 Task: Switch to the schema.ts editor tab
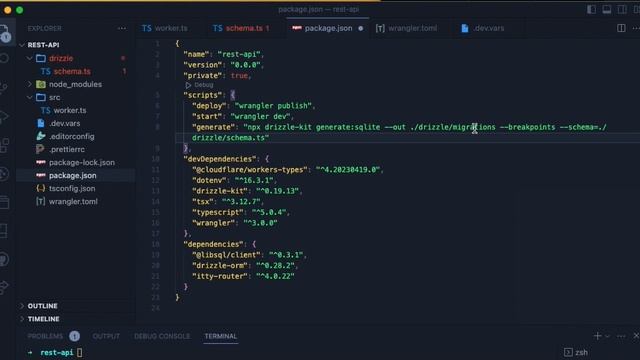[240, 28]
